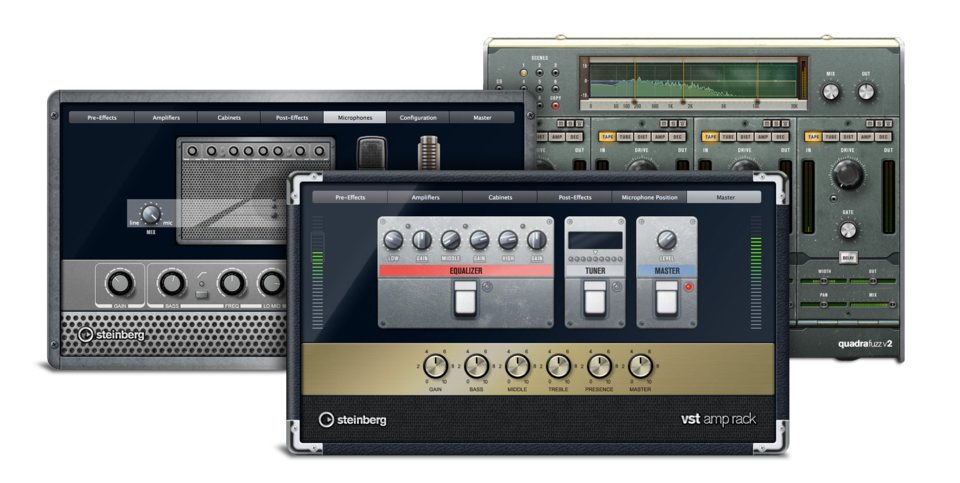Click the amp MASTER knob on gold panel
The height and width of the screenshot is (483, 960).
[x=640, y=367]
